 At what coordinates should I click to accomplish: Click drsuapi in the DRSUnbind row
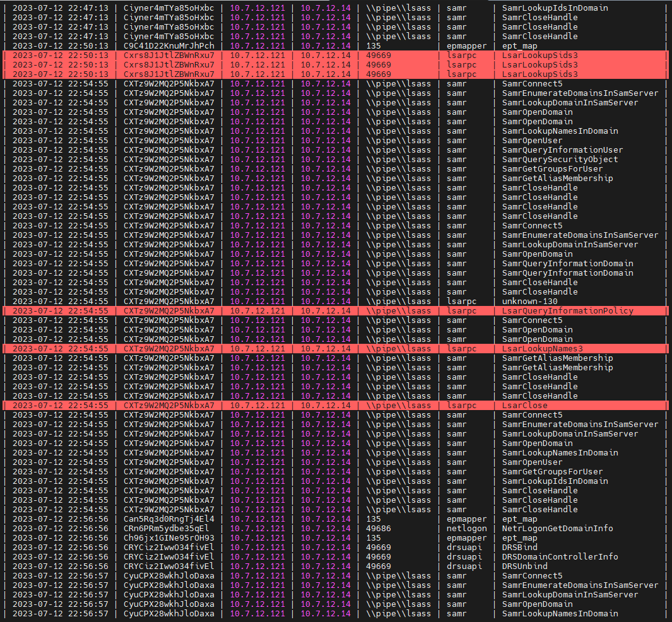click(x=464, y=566)
